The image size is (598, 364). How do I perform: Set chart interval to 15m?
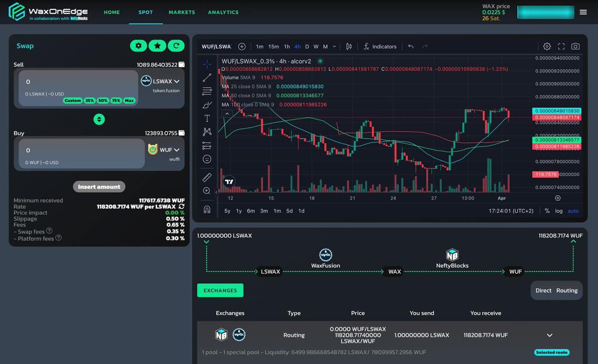tap(274, 46)
